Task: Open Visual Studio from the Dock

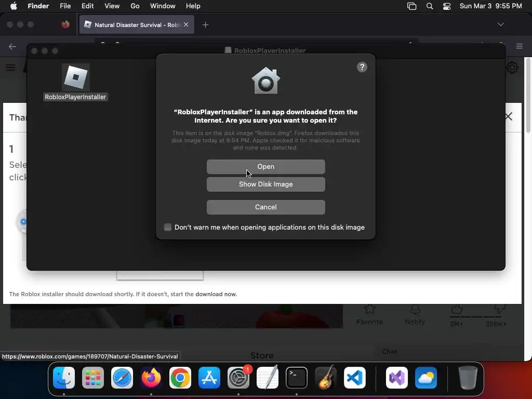Action: (x=396, y=378)
